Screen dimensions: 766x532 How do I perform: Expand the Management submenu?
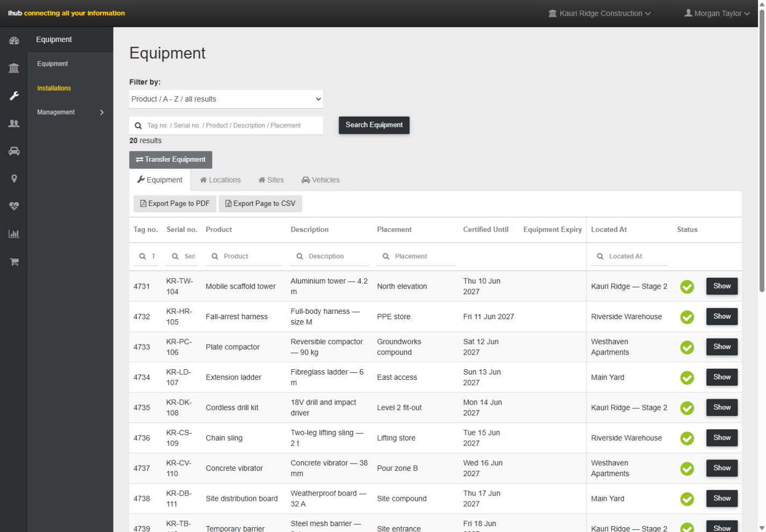click(70, 112)
